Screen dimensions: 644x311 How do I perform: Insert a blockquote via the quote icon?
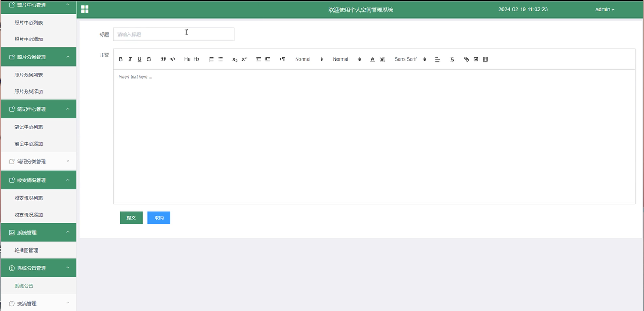[163, 59]
